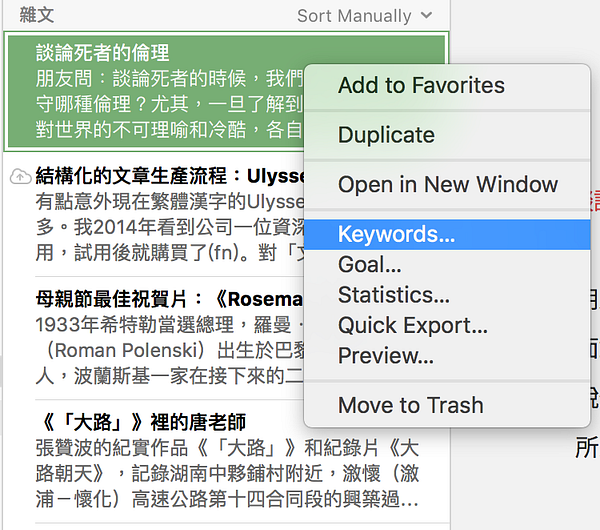Choose Statistics… from the menu

pos(394,295)
